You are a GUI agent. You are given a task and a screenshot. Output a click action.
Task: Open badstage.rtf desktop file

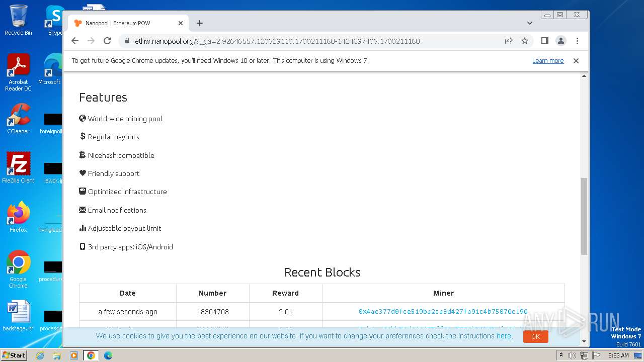coord(18,316)
